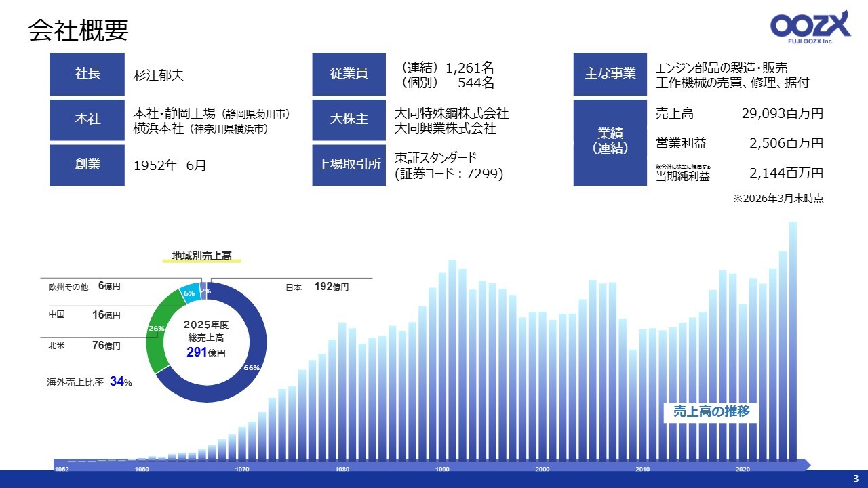Select the 上場取引所 label box
The width and height of the screenshot is (868, 488).
coord(349,165)
